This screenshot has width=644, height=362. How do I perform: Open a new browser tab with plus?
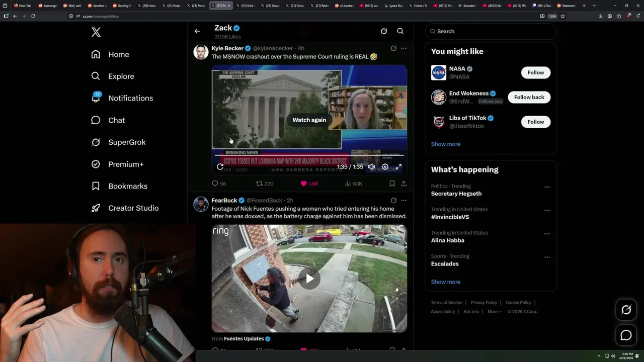click(584, 6)
